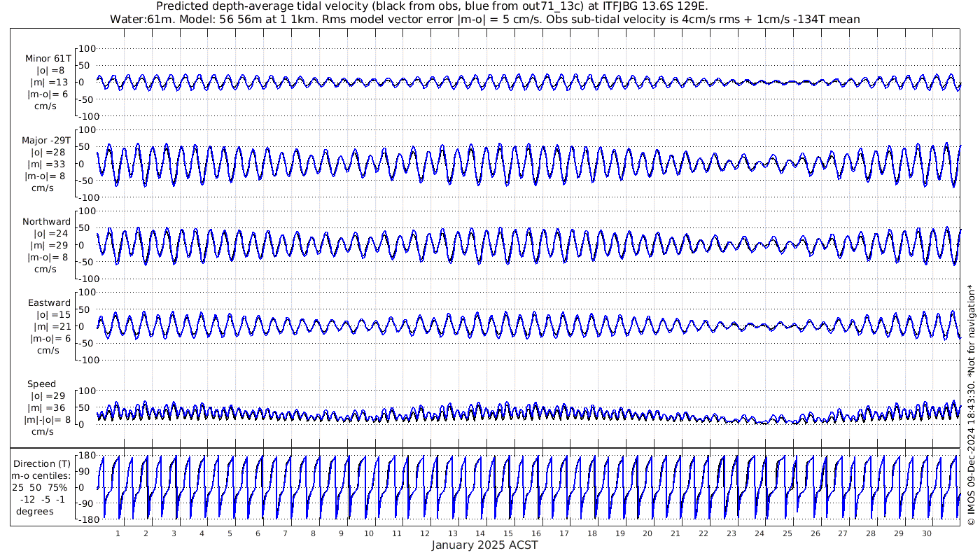
Task: Click the January 2025 ACST axis title
Action: (484, 545)
